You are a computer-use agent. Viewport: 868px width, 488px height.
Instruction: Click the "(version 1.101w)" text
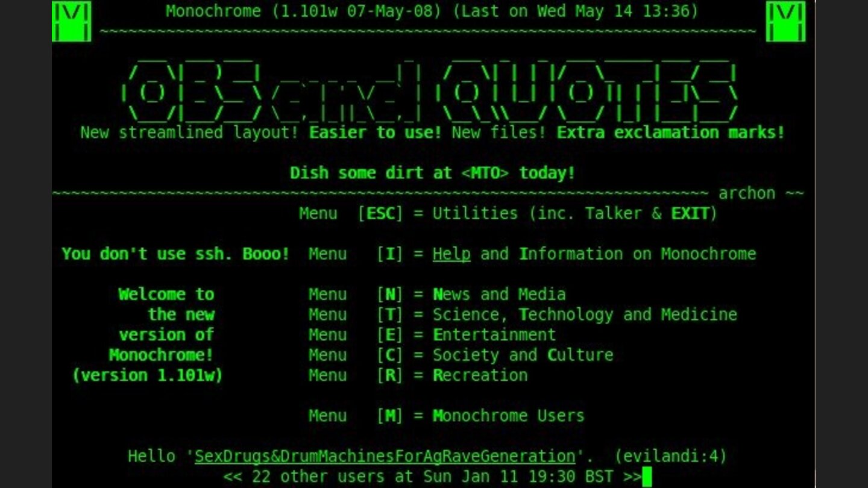tap(147, 375)
